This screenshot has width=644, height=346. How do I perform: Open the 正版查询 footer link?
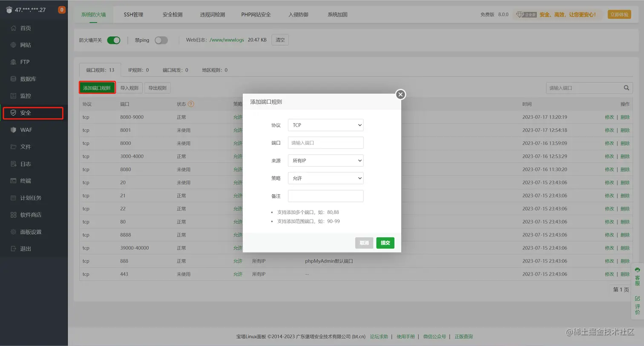pos(463,337)
